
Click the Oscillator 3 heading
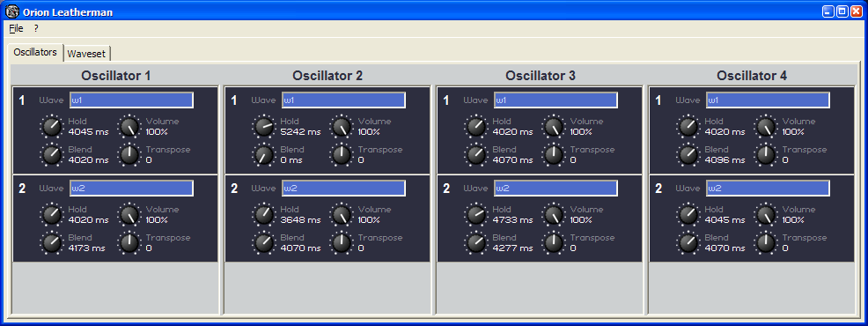pyautogui.click(x=541, y=76)
